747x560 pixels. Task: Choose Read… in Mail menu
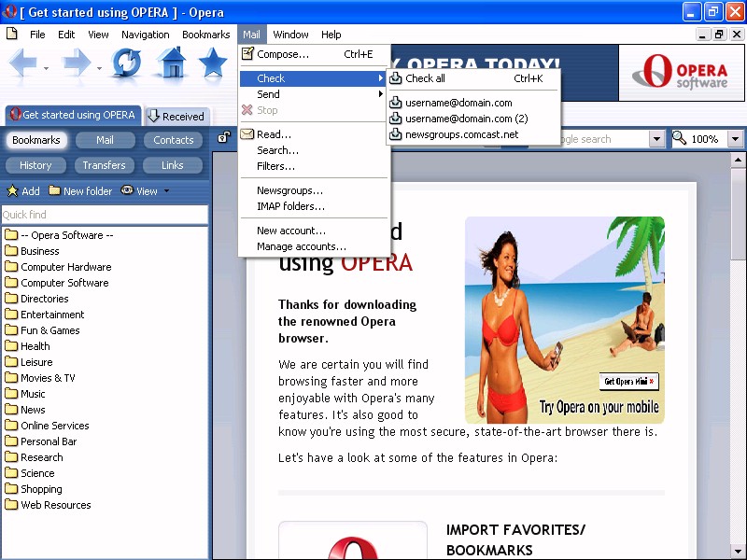(315, 134)
